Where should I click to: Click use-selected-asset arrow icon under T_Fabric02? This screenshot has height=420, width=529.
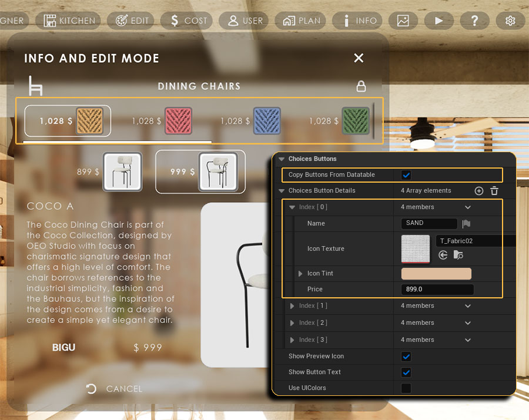(443, 255)
